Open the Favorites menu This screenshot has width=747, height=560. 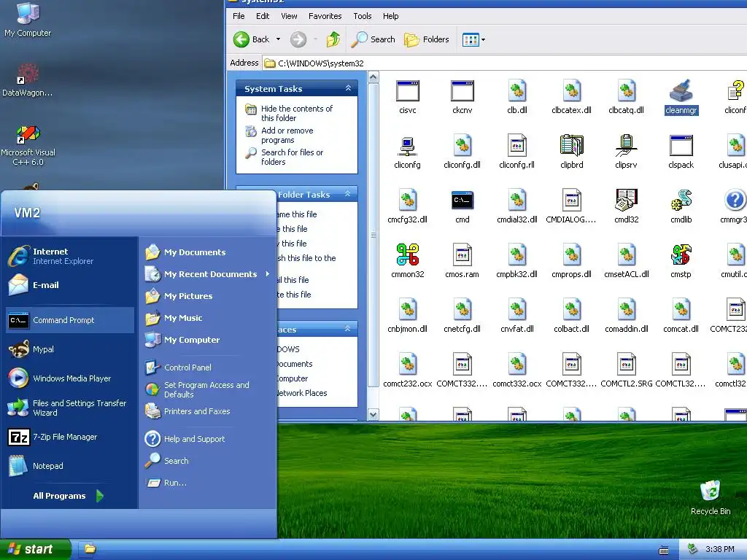(325, 16)
